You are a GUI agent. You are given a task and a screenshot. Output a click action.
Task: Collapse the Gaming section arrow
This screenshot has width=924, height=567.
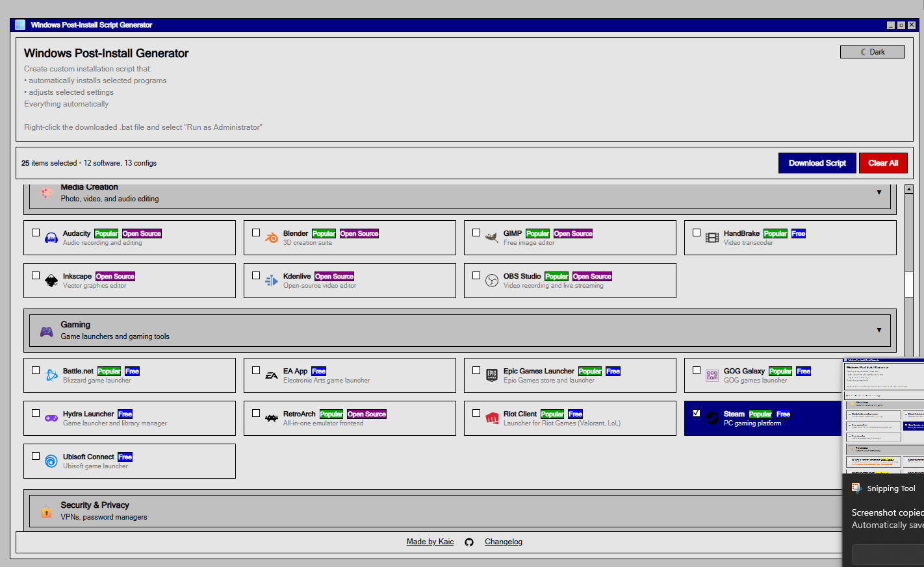coord(879,330)
